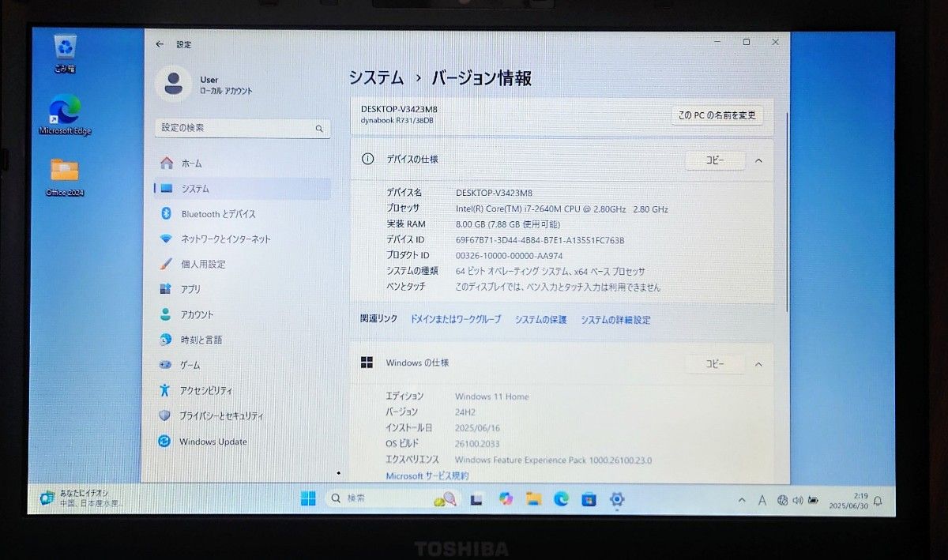
Task: Collapse the デバイスの仕様 section
Action: point(758,160)
